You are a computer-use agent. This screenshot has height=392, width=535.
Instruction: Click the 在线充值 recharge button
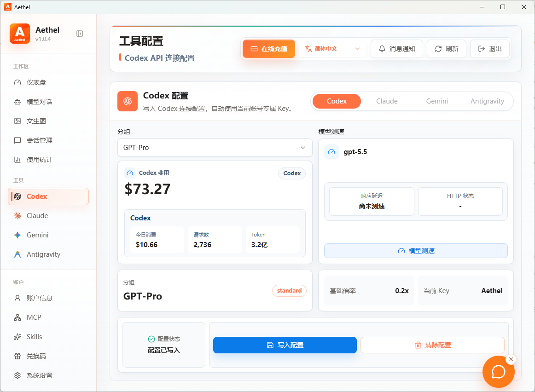point(269,49)
